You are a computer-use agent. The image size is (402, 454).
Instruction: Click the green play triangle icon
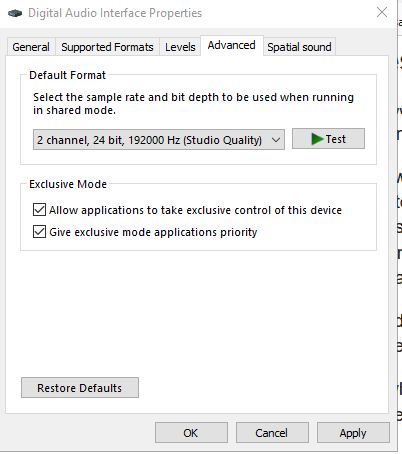[317, 139]
